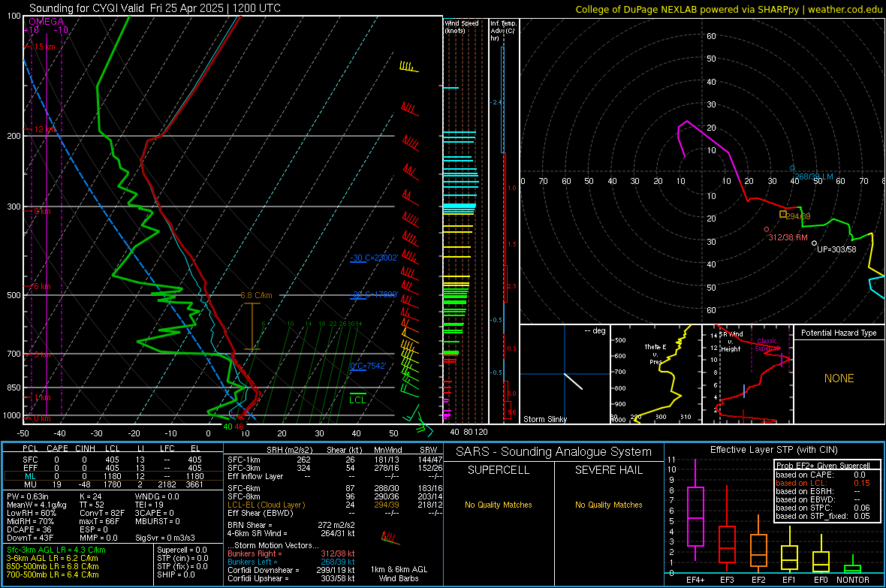Image resolution: width=886 pixels, height=588 pixels.
Task: Click the 850-500mb LR = 6.8 C/km line
Action: [53, 566]
